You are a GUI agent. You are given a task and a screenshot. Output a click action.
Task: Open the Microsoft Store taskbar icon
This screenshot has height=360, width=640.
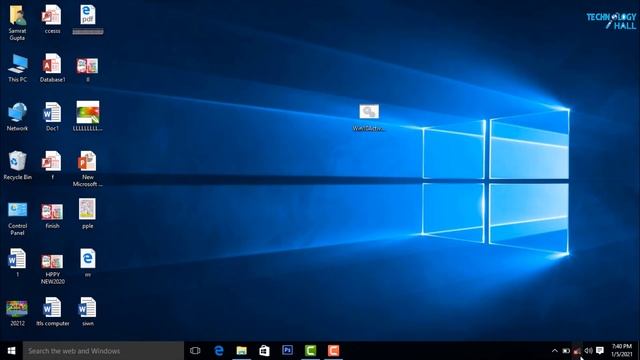tap(264, 351)
